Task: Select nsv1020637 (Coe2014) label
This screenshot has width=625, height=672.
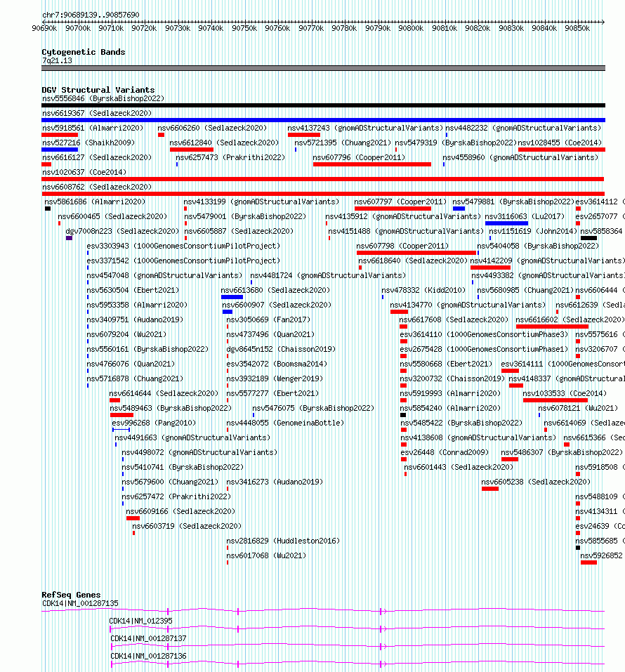Action: pos(84,172)
